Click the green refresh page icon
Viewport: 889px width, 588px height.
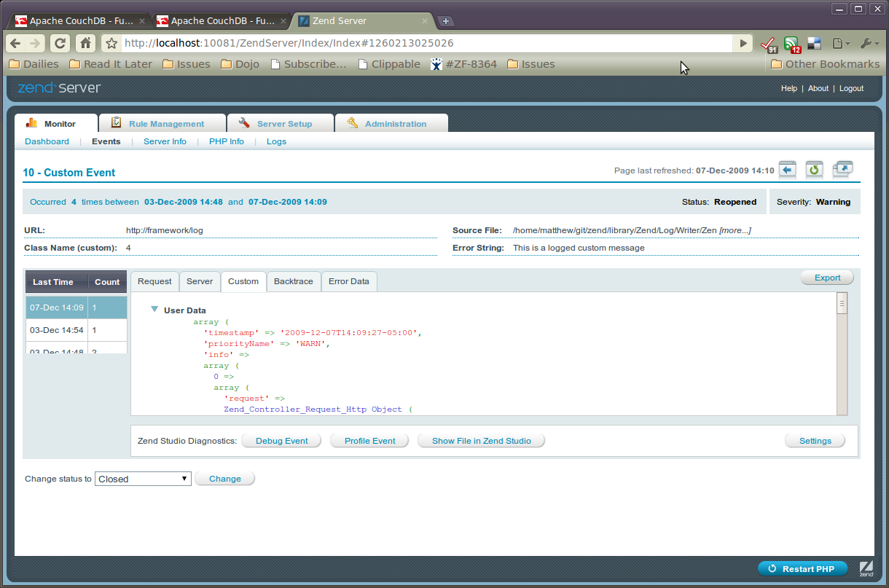814,170
